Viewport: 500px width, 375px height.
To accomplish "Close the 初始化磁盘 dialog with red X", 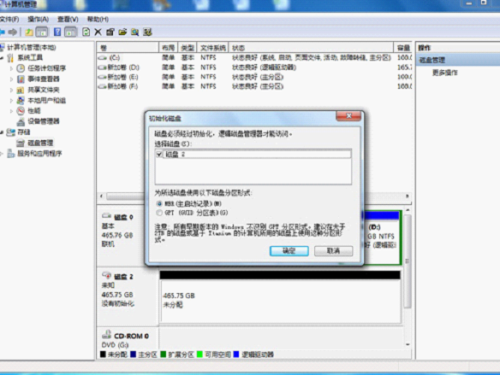I will [349, 116].
